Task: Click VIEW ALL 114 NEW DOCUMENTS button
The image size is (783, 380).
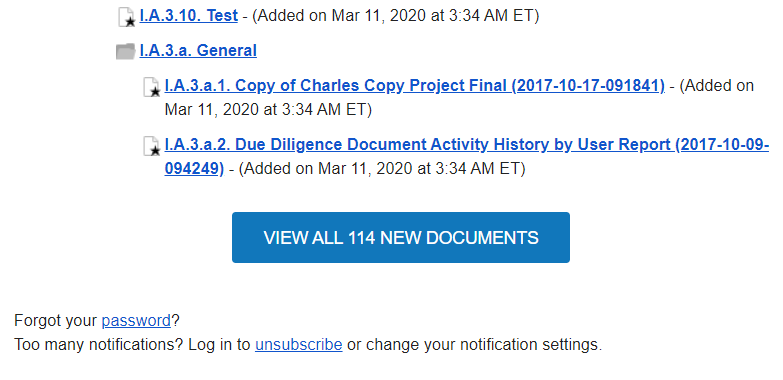Action: [x=401, y=238]
